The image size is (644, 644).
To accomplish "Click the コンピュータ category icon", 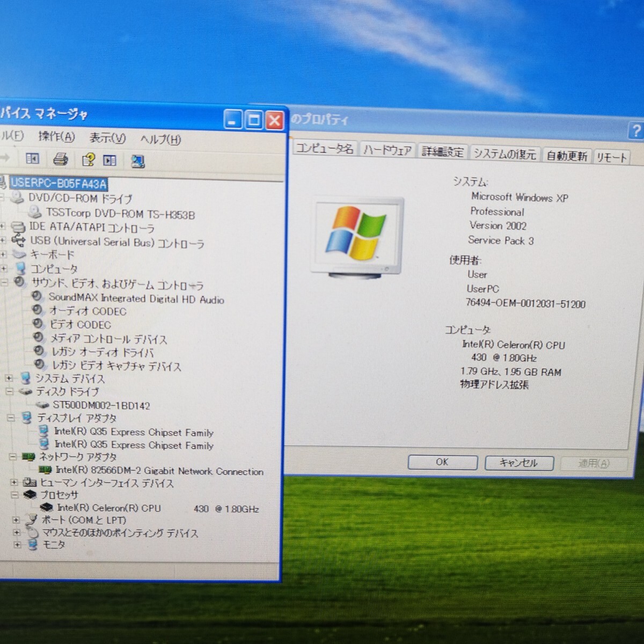I will 20,268.
